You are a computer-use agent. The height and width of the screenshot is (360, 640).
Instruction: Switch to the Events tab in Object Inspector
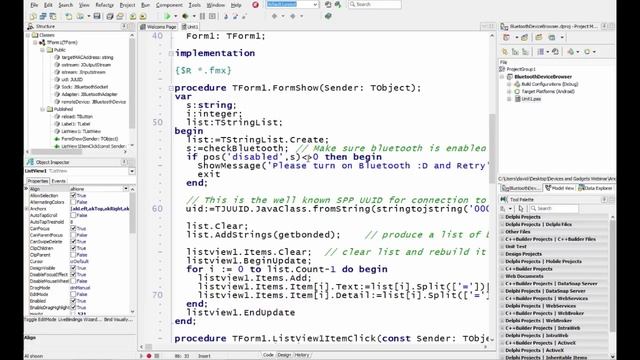[x=58, y=181]
